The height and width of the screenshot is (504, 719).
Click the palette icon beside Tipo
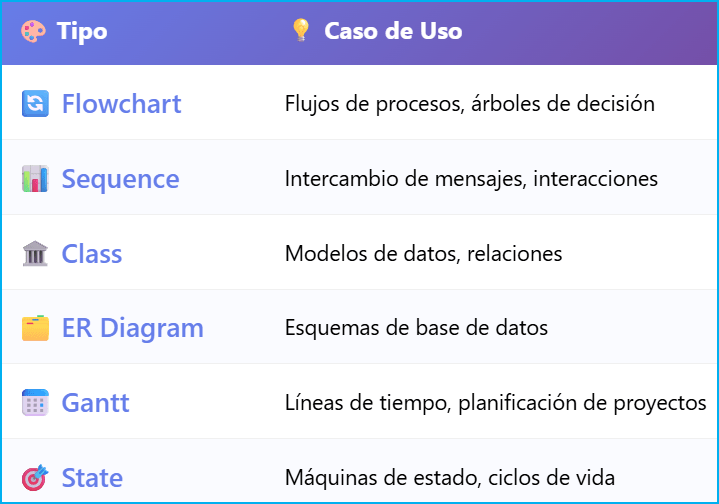coord(33,31)
